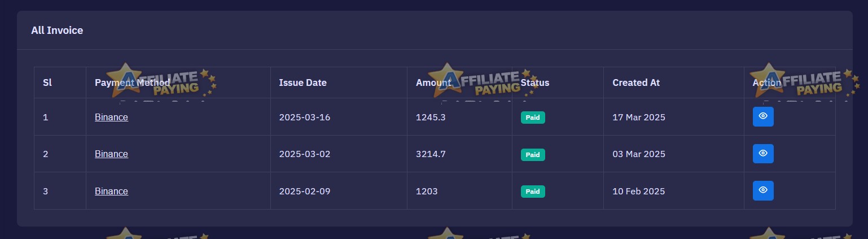This screenshot has width=868, height=239.
Task: Click the Action column header
Action: coord(767,82)
